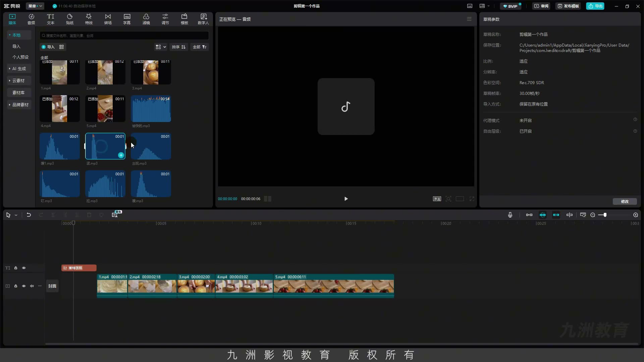The height and width of the screenshot is (362, 644).
Task: Open the 排序 sort dropdown
Action: [x=179, y=47]
